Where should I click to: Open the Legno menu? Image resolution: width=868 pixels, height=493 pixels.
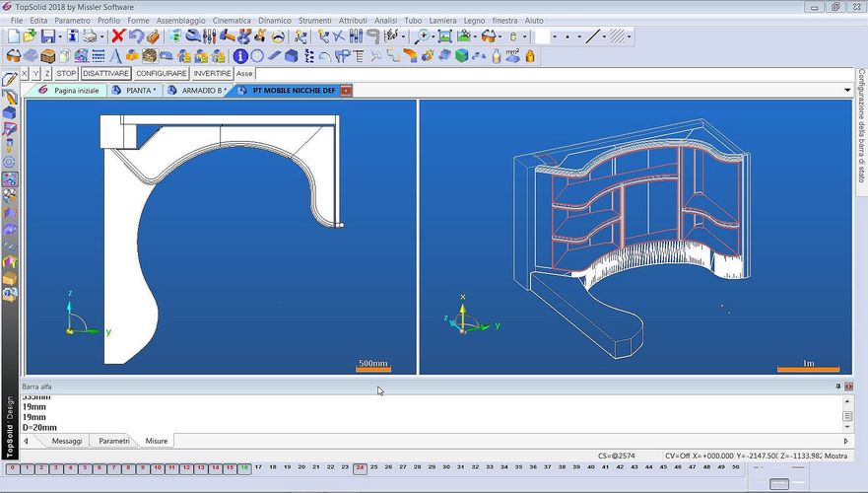(474, 21)
